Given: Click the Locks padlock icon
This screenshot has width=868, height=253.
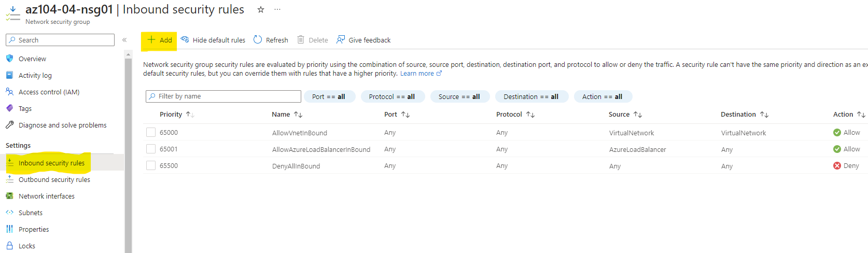Looking at the screenshot, I should click(9, 246).
